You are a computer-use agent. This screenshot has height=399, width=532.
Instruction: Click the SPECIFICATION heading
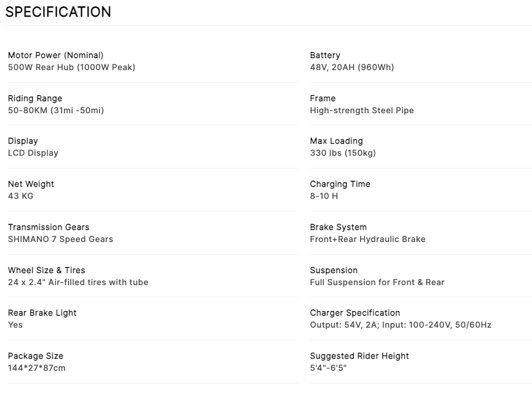58,12
